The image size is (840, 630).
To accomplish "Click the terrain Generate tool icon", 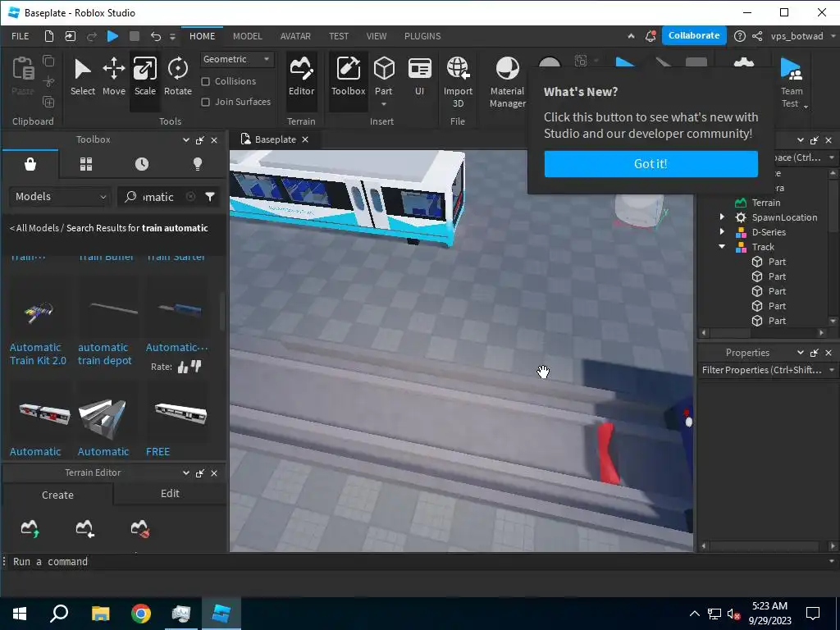I will (x=30, y=528).
